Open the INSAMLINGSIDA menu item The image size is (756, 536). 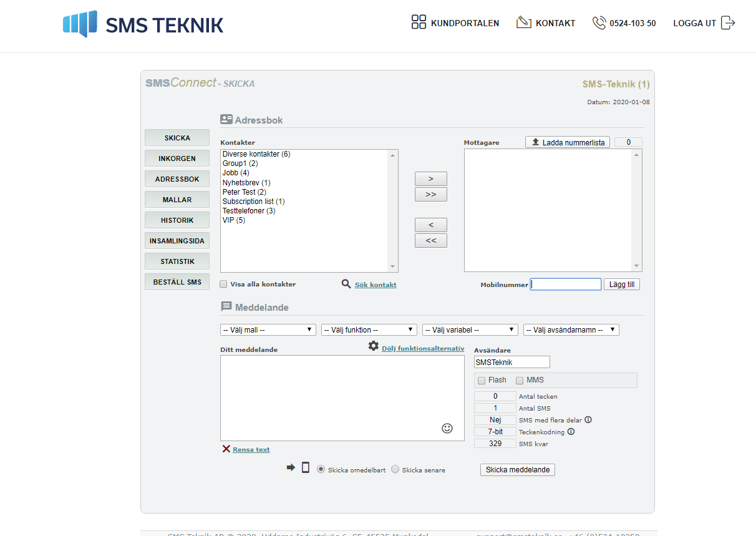(177, 241)
